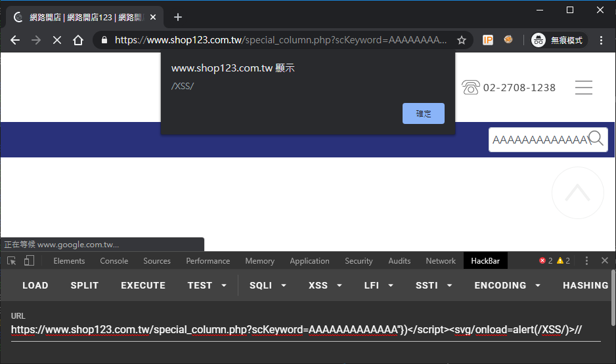
Task: Open the Chrome three-dot menu
Action: (x=601, y=40)
